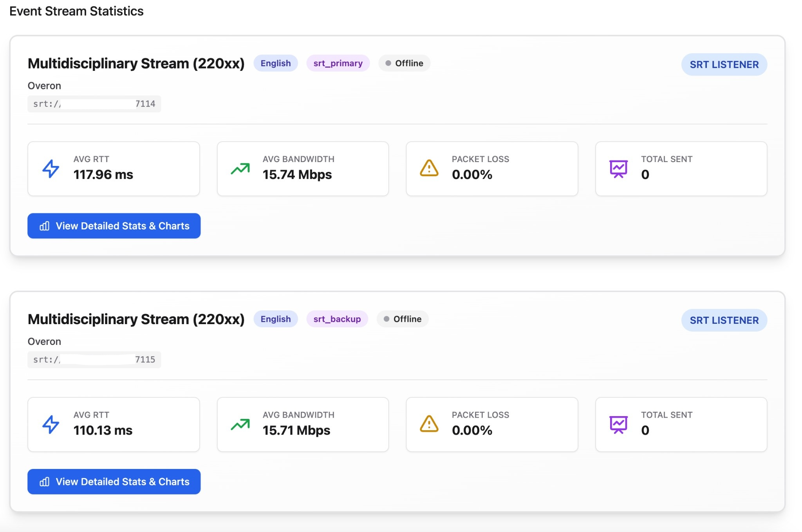Select the lightning bolt AVG RTT icon on primary stream

pos(50,168)
